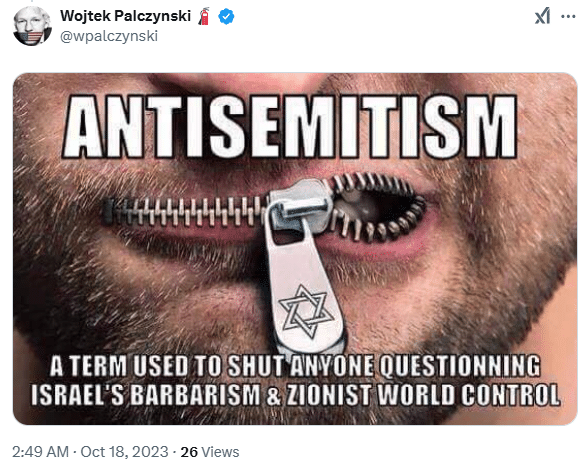This screenshot has height=466, width=581.
Task: Click the 26 Views count
Action: [x=210, y=452]
